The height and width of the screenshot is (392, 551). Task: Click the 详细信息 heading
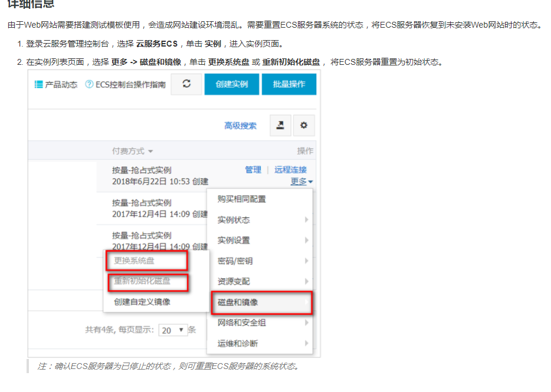pyautogui.click(x=31, y=4)
